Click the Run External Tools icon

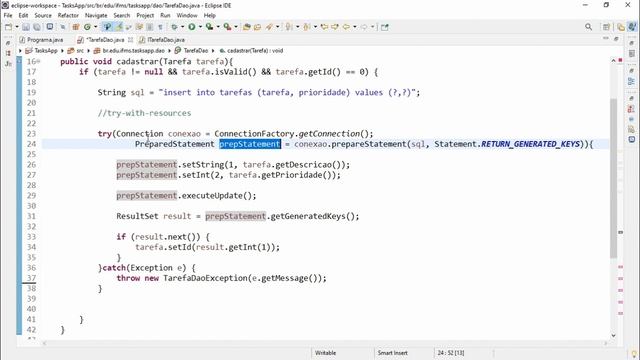[227, 27]
